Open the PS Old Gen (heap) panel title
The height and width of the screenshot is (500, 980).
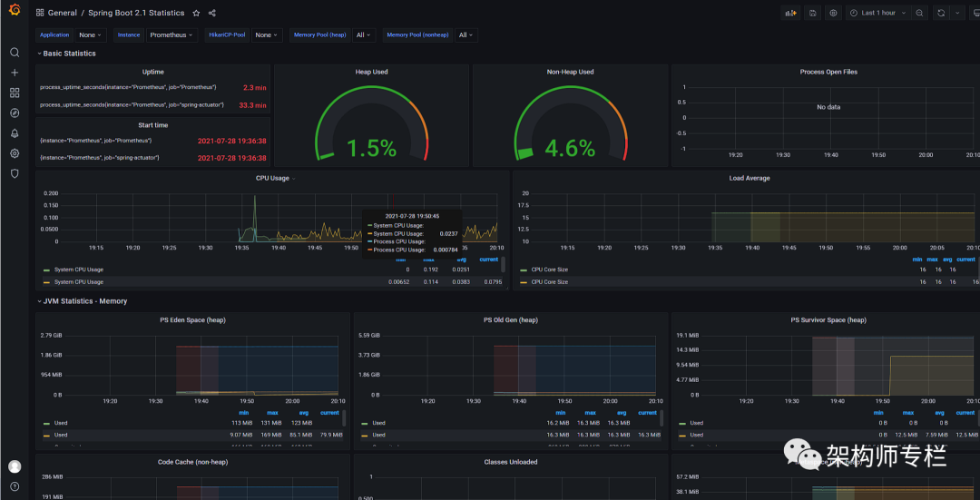(x=511, y=320)
